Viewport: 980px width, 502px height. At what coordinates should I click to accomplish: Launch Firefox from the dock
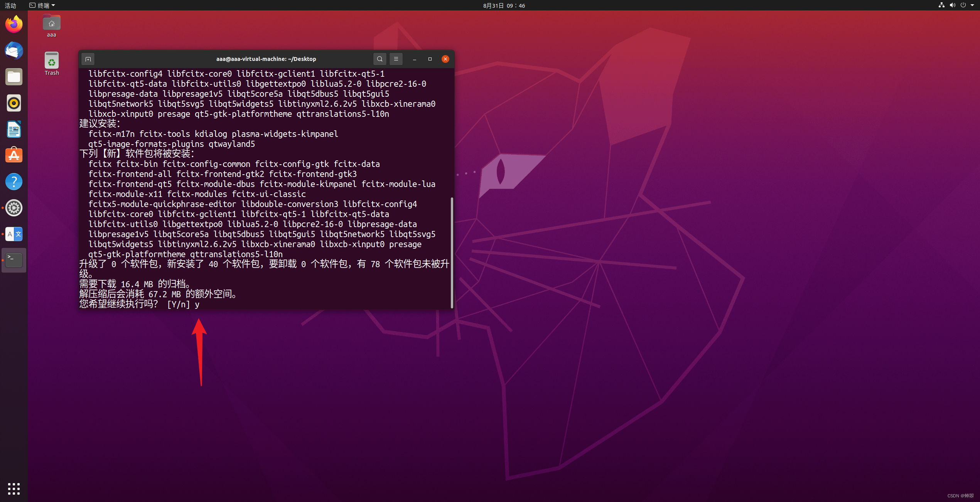pos(14,24)
